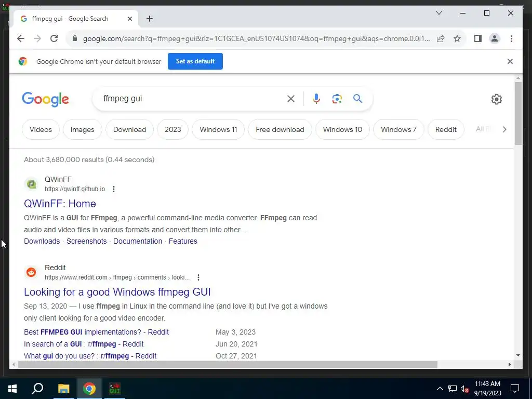Viewport: 532px width, 399px height.
Task: Open the tab search dropdown arrow
Action: [438, 13]
